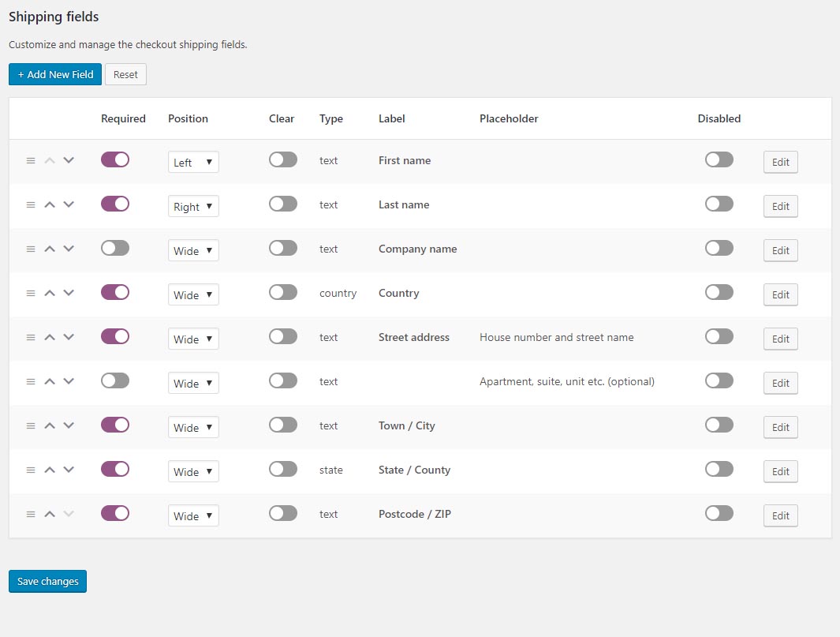The width and height of the screenshot is (840, 637).
Task: Move the Company name field down
Action: (69, 249)
